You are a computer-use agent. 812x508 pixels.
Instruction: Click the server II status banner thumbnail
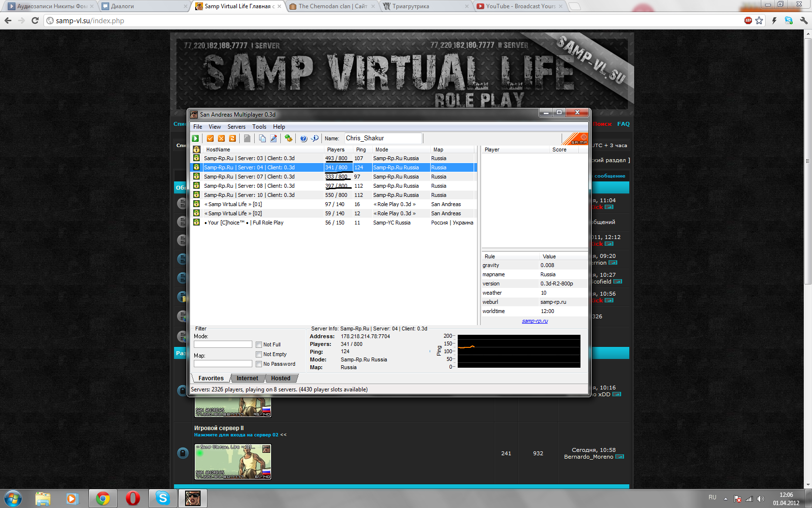[233, 462]
